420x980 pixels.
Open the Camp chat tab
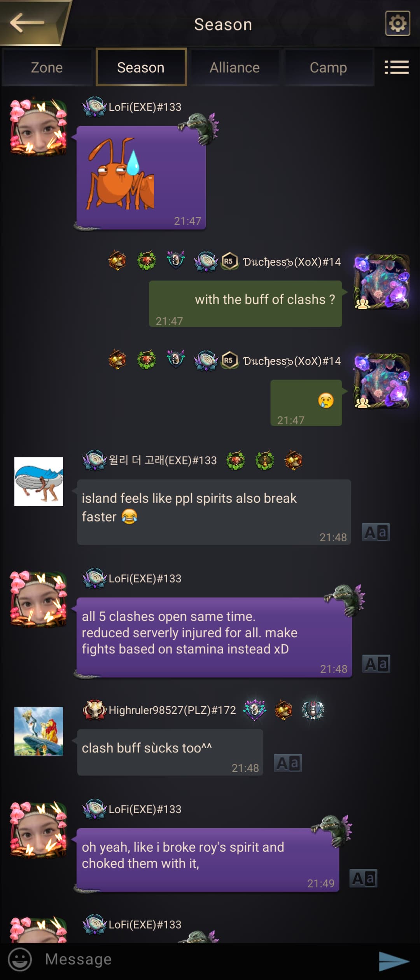coord(328,67)
